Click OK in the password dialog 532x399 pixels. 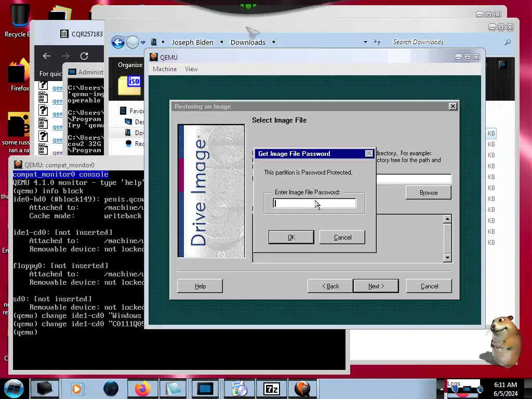(x=291, y=237)
